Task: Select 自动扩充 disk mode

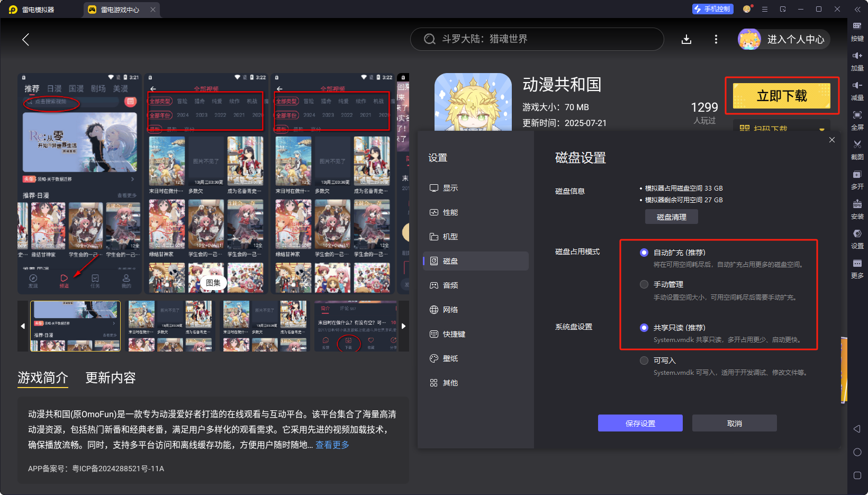Action: (644, 253)
